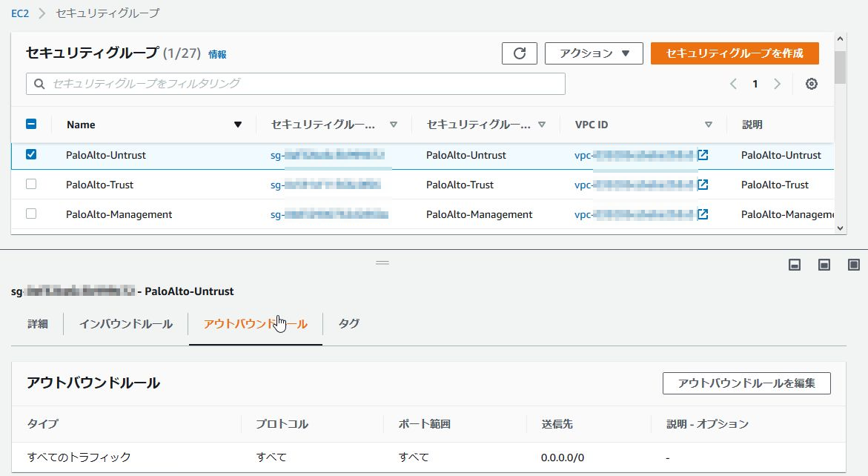The image size is (868, 476).
Task: Select the split panel side layout icon
Action: [x=823, y=263]
